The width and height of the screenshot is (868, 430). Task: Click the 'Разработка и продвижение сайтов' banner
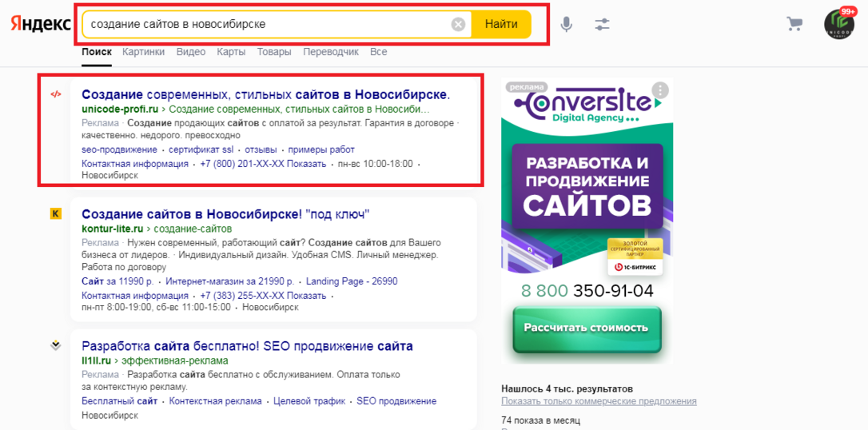[x=587, y=187]
